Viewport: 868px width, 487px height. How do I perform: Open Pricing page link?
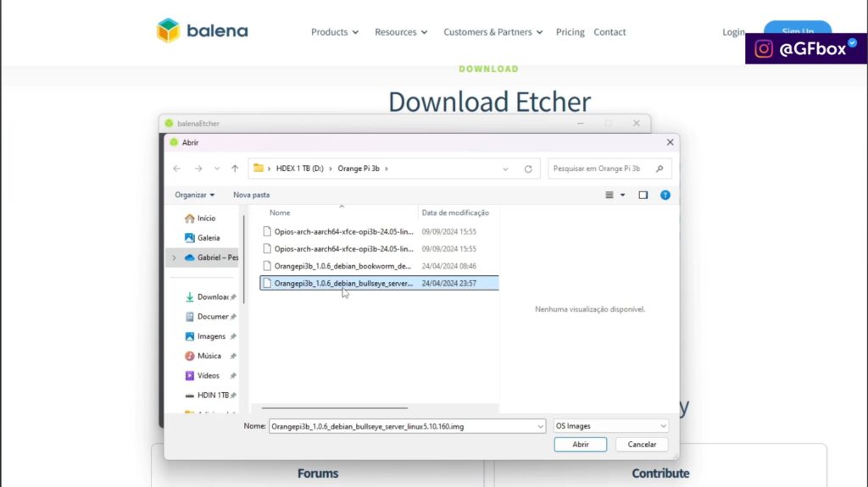tap(570, 32)
